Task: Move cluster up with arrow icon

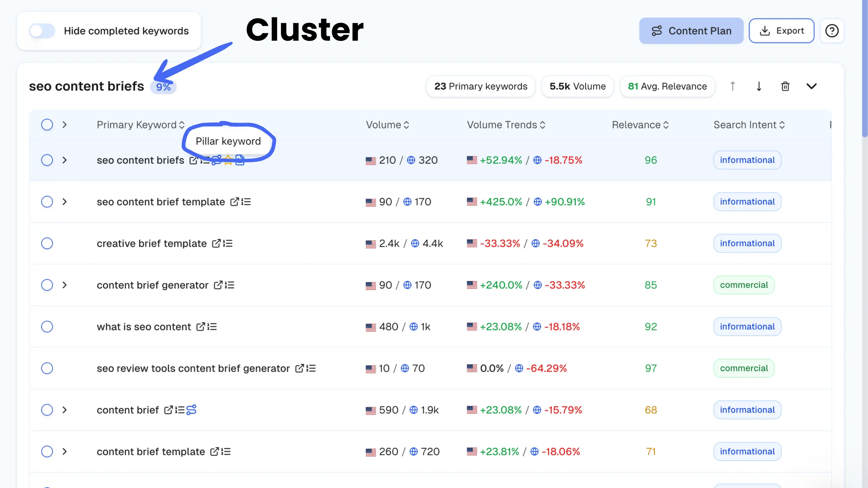Action: tap(733, 86)
